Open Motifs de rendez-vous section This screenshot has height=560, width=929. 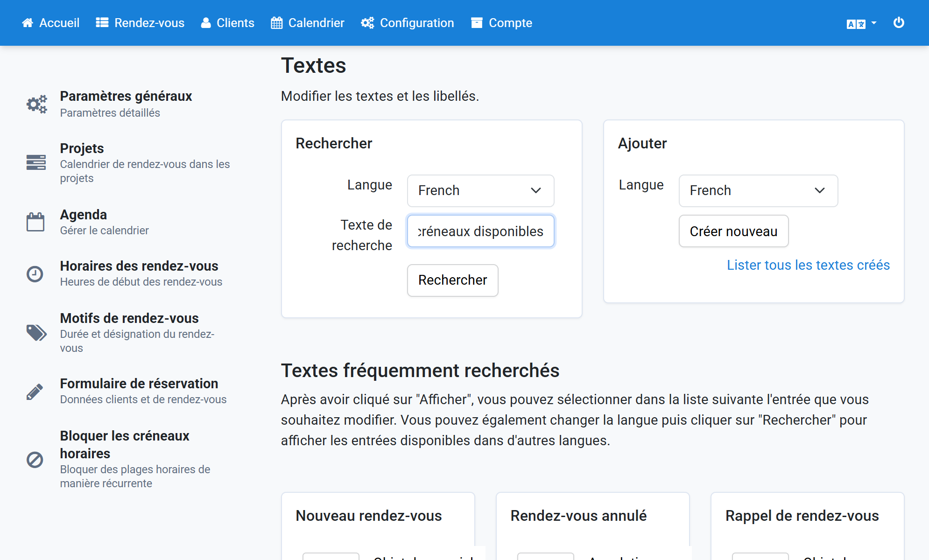coord(129,318)
